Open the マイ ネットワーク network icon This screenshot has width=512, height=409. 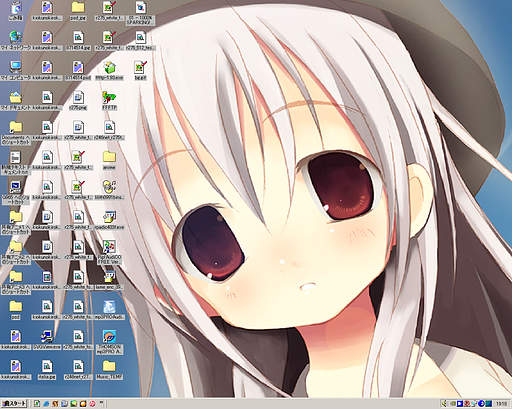(16, 41)
